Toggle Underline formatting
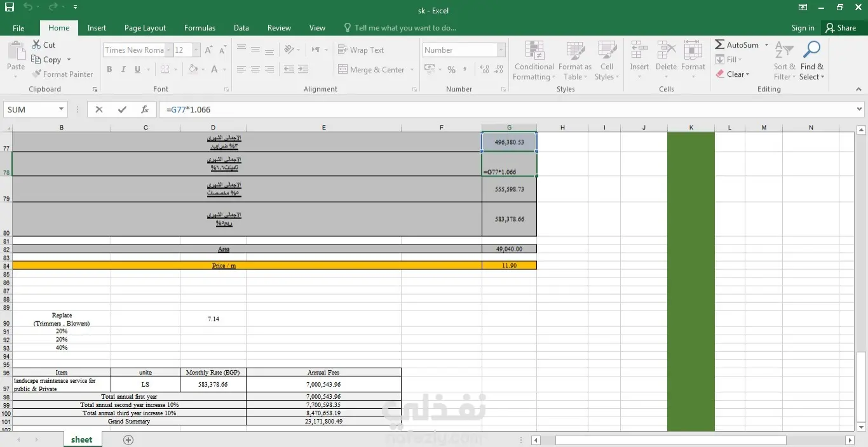868x447 pixels. click(137, 69)
